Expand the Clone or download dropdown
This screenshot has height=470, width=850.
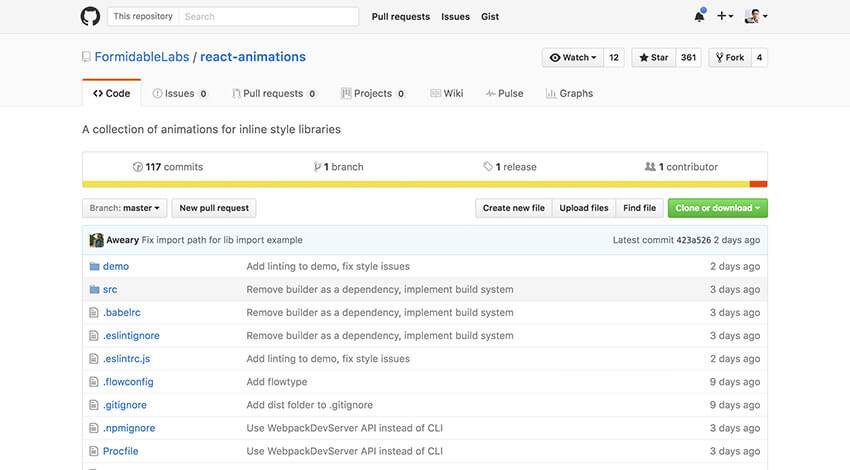(718, 208)
